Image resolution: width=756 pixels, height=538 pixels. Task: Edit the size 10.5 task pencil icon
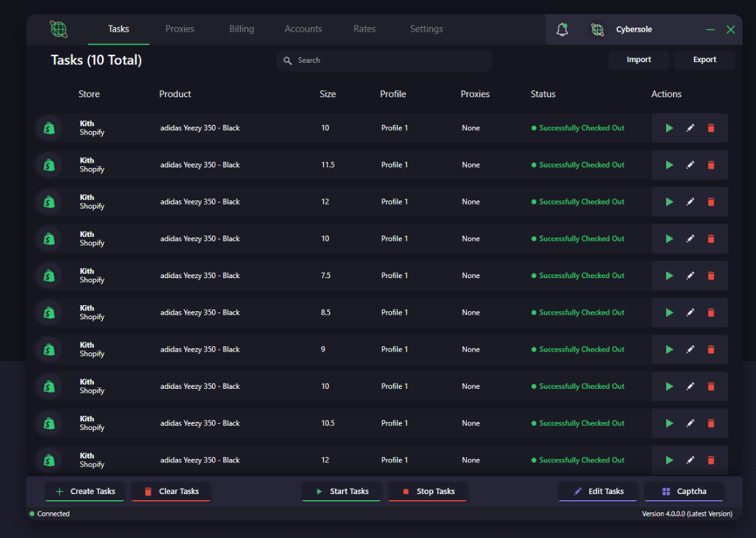[x=690, y=423]
